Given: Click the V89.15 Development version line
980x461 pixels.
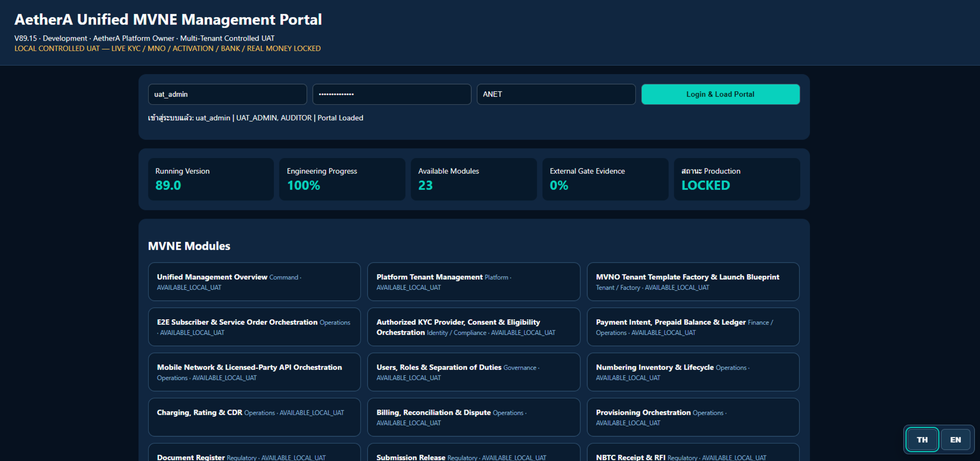Looking at the screenshot, I should [x=145, y=38].
